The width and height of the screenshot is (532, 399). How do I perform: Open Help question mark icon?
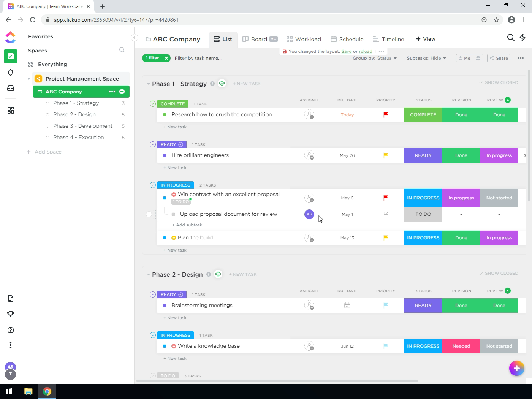coord(11,330)
